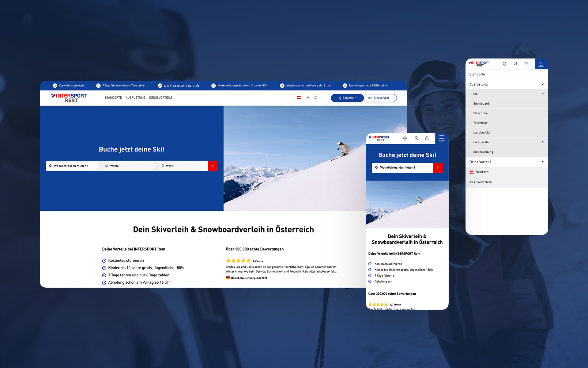588x368 pixels.
Task: Click the red search submit button
Action: point(213,165)
